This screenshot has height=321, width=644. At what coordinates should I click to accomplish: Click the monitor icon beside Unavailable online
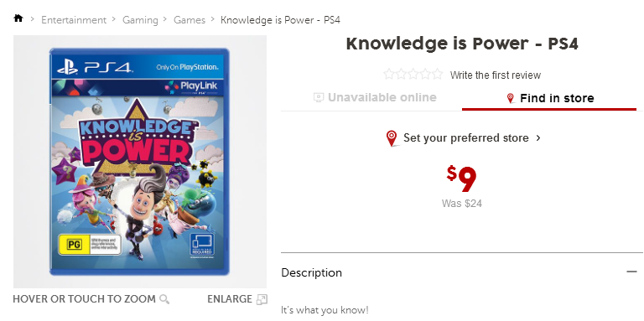point(319,97)
